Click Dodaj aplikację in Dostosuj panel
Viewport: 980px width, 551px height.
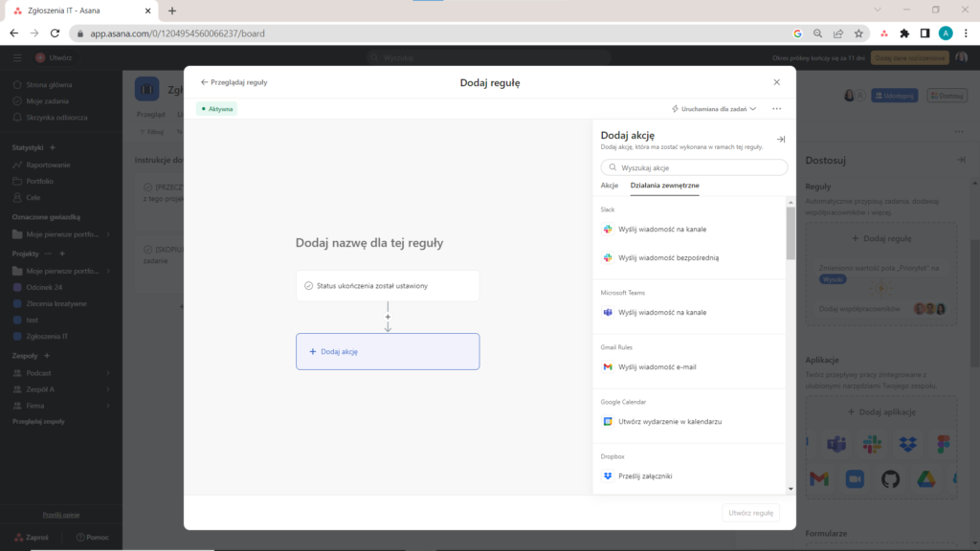pyautogui.click(x=881, y=411)
